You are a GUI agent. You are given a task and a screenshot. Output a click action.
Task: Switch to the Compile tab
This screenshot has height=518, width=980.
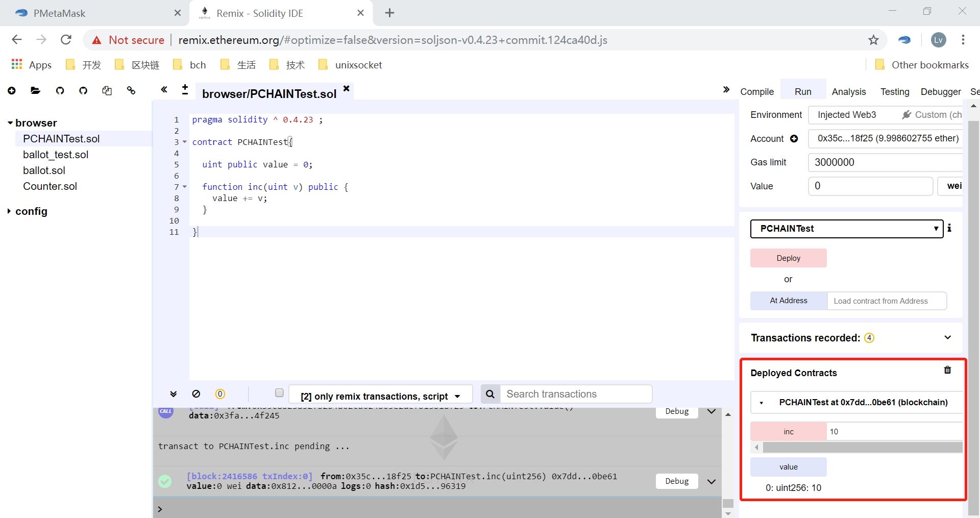pyautogui.click(x=757, y=92)
